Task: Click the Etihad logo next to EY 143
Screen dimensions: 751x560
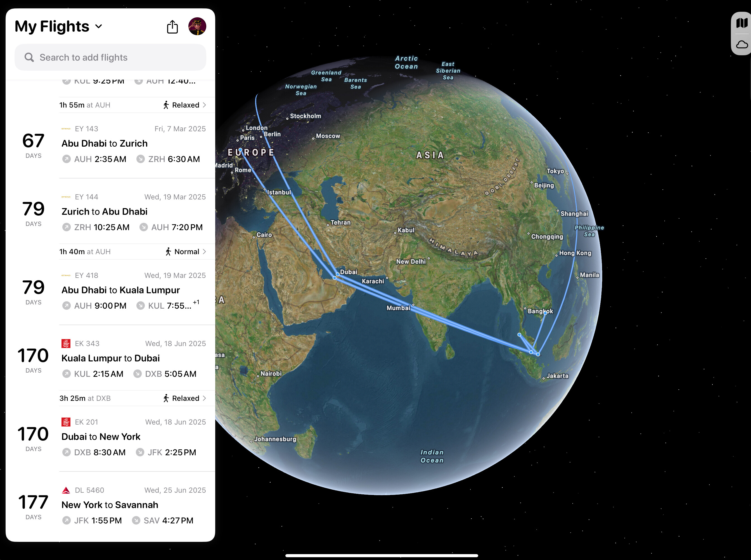Action: (66, 129)
